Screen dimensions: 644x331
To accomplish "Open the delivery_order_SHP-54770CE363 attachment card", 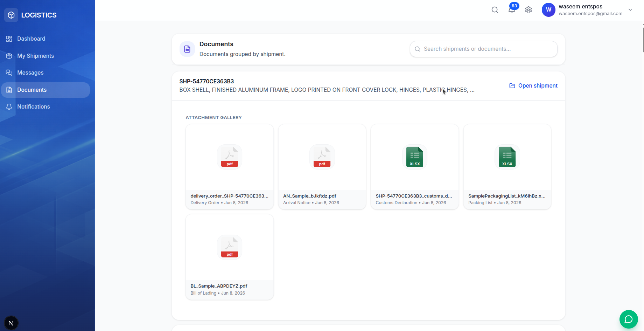I will point(230,167).
